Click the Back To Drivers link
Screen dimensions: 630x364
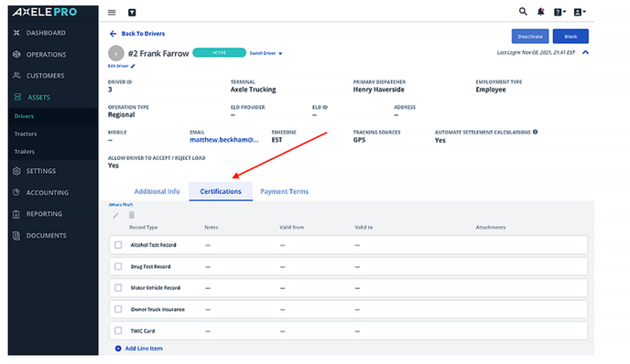(x=143, y=34)
